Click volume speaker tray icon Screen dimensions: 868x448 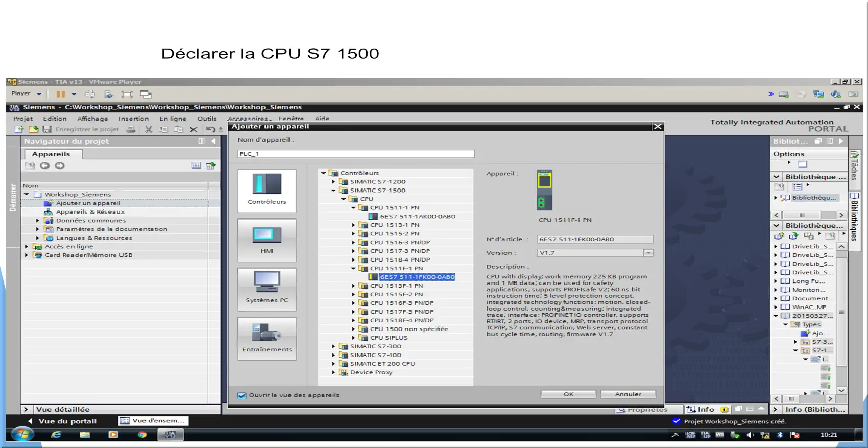[x=750, y=435]
